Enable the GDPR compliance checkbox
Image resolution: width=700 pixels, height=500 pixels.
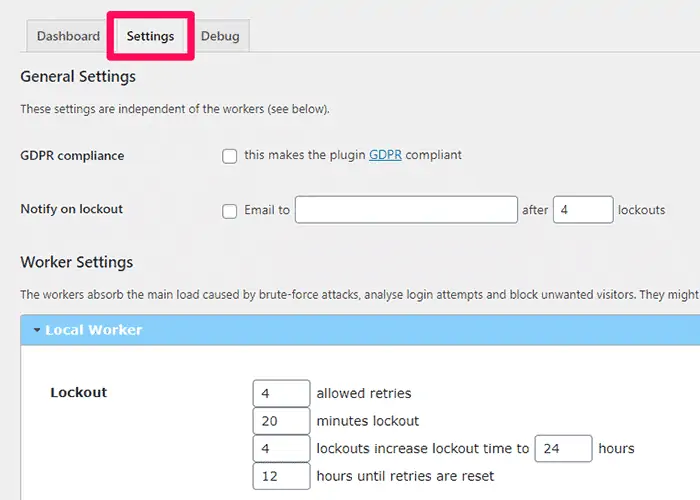(x=230, y=156)
